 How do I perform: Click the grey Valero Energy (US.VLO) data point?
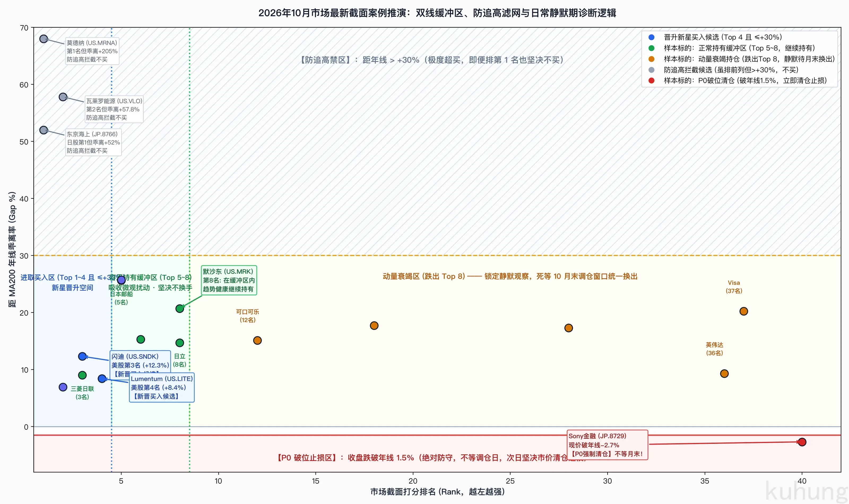point(63,97)
